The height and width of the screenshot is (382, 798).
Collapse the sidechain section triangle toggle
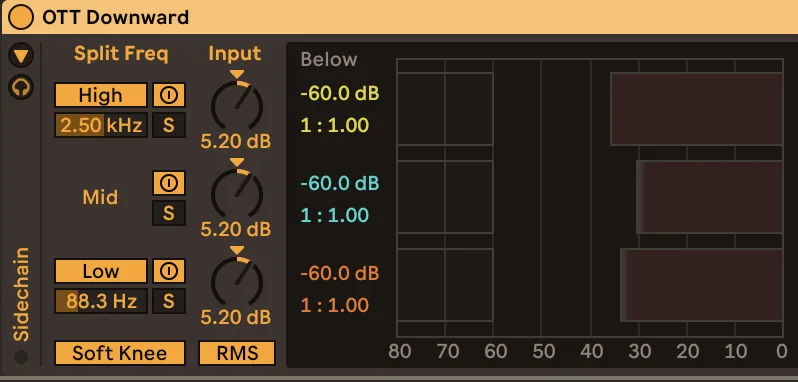[x=21, y=56]
